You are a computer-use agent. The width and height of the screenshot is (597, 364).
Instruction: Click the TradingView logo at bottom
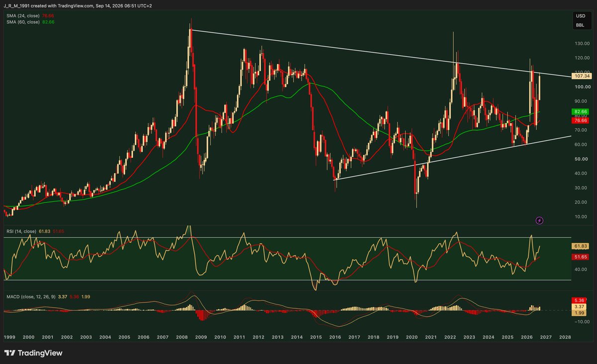33,353
